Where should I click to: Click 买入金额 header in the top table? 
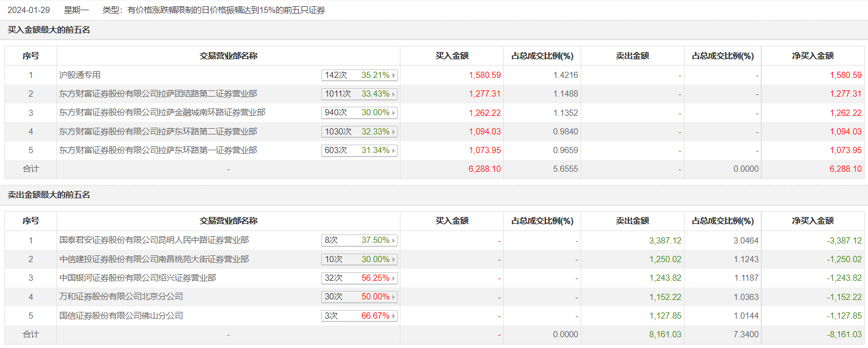click(x=452, y=56)
